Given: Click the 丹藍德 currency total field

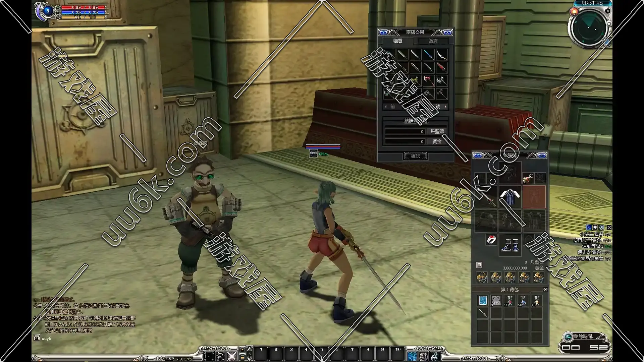Looking at the screenshot, I should (405, 131).
